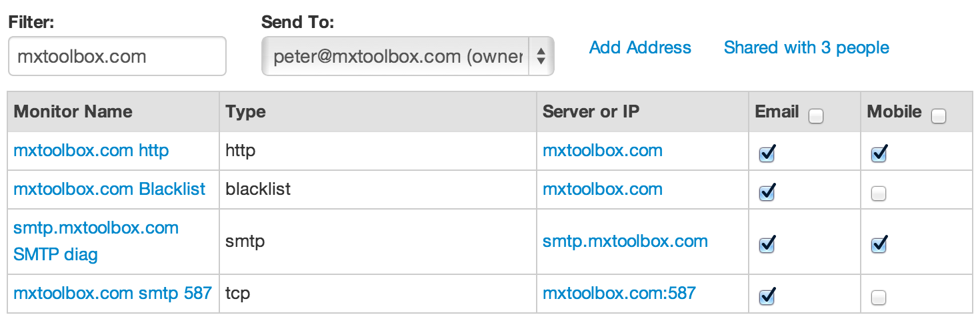Click the Mobile column header label
The width and height of the screenshot is (980, 323).
tap(895, 111)
